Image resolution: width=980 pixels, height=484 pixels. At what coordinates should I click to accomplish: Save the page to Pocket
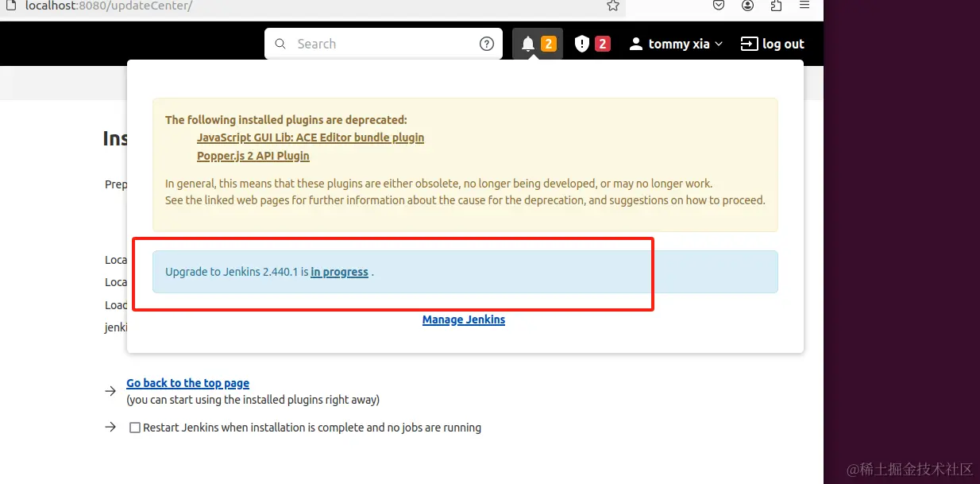[719, 6]
